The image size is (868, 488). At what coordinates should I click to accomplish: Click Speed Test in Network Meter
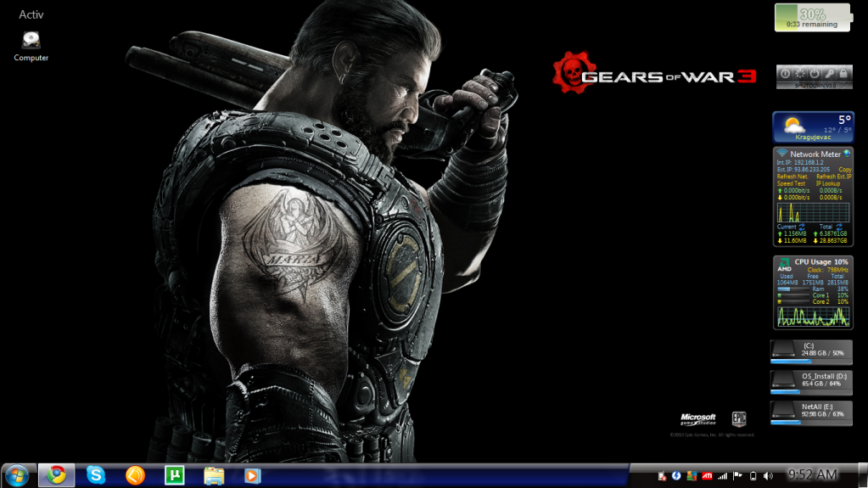[791, 183]
